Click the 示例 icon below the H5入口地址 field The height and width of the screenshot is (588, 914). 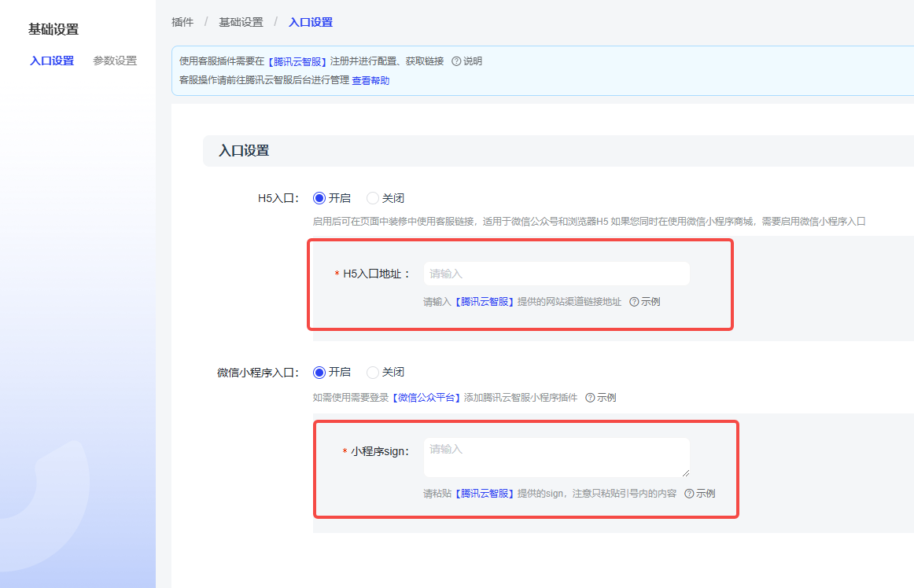[x=634, y=302]
